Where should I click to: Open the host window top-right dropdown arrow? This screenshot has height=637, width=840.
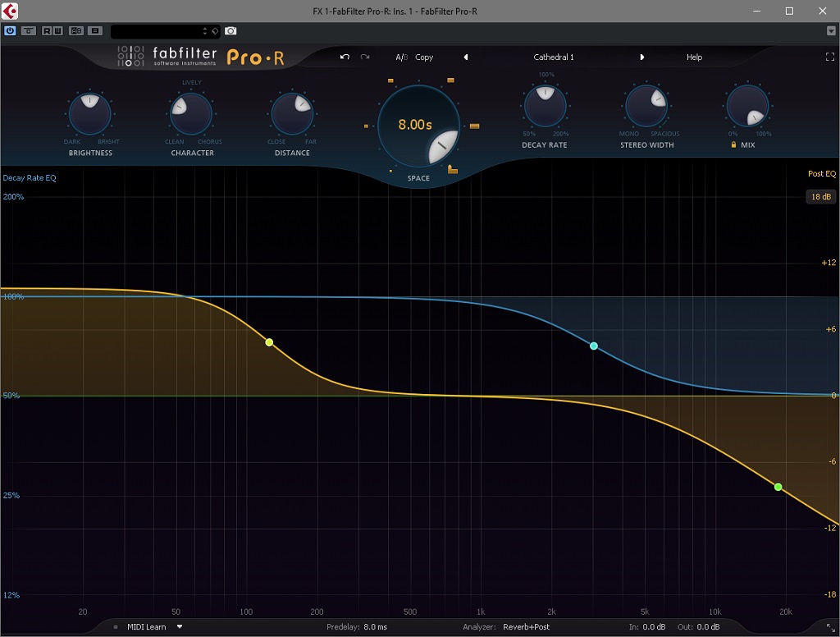click(831, 31)
